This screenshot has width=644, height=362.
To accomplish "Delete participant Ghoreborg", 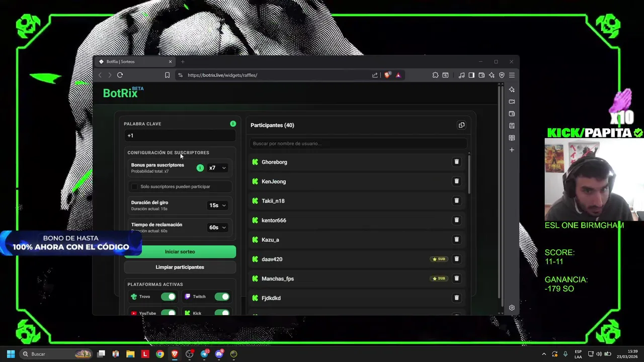I will click(x=456, y=162).
